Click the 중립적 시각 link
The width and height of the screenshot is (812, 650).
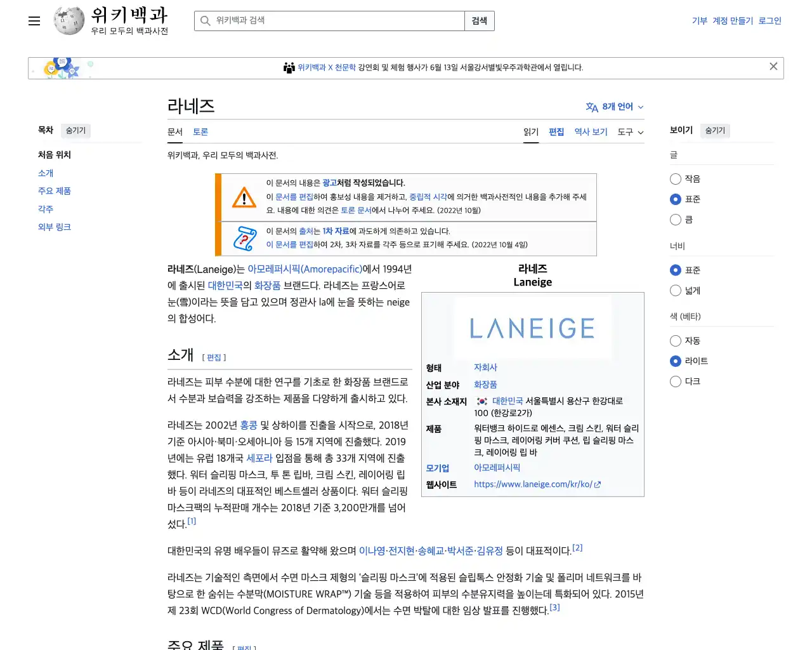click(428, 197)
